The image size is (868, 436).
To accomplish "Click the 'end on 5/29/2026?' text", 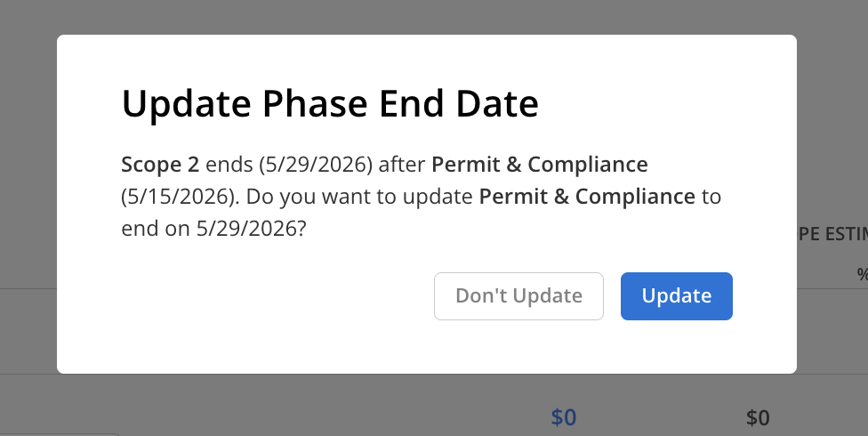I will point(213,229).
